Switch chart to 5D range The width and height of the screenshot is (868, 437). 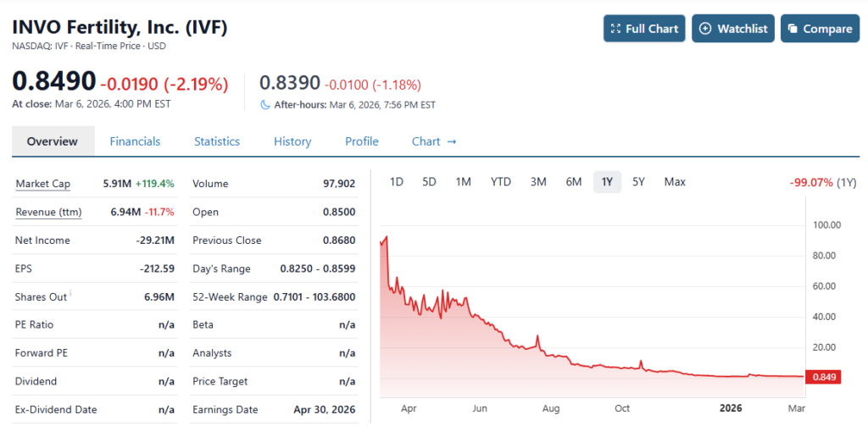pos(429,182)
